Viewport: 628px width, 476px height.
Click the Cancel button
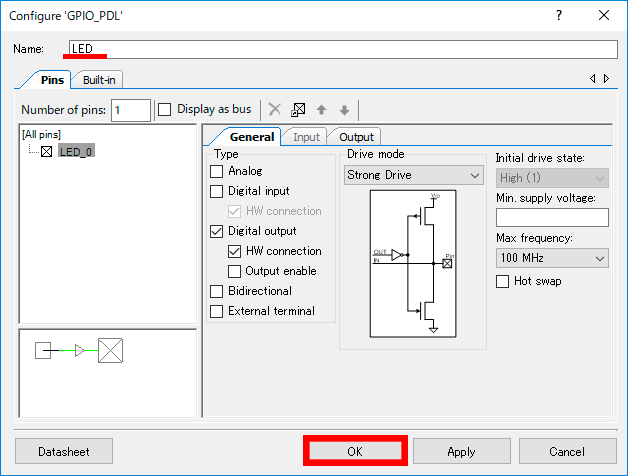[x=567, y=452]
